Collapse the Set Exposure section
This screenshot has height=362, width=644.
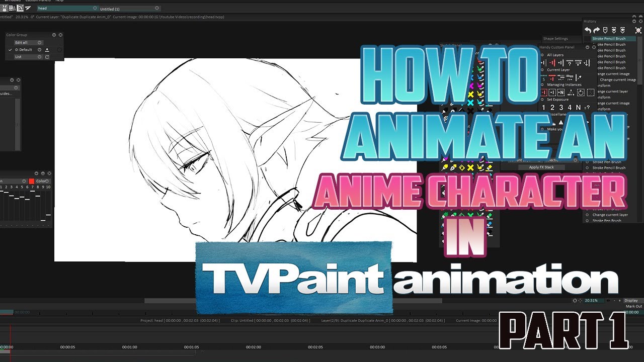(542, 100)
